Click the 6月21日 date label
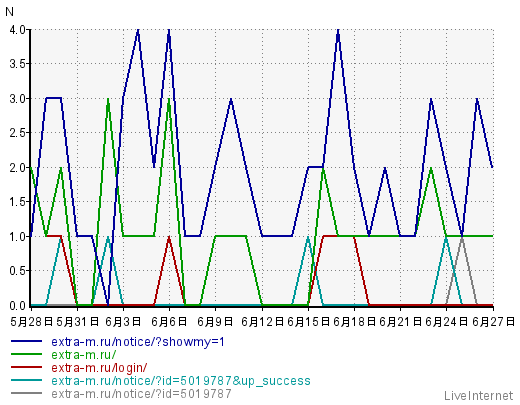 pyautogui.click(x=401, y=322)
